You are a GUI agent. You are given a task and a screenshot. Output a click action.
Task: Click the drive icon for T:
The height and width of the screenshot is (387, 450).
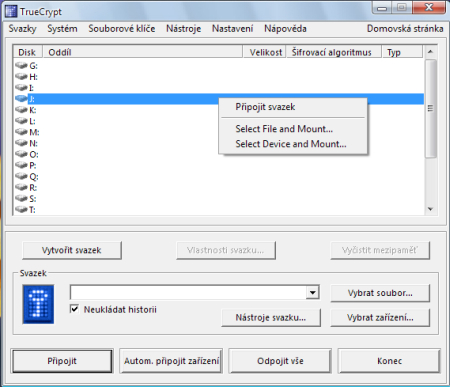tap(21, 209)
